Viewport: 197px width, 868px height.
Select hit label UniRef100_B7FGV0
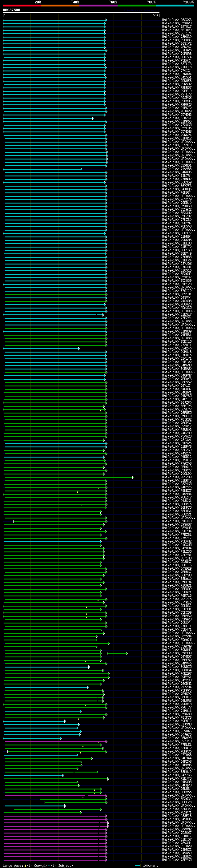(x=177, y=50)
